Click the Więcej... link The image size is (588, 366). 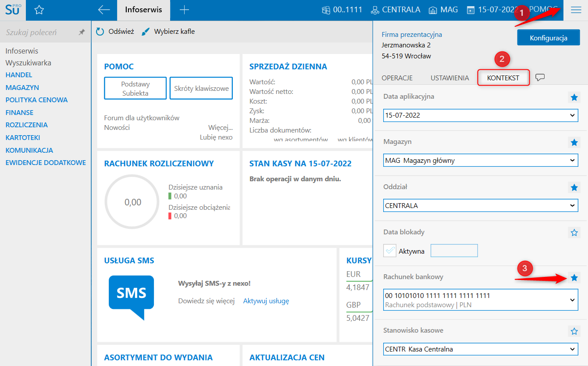pos(221,127)
